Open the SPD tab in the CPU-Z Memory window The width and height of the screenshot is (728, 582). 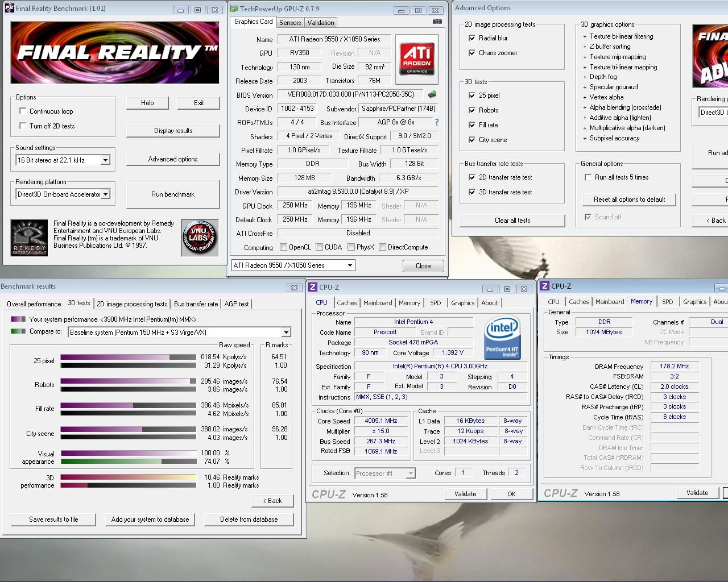668,302
